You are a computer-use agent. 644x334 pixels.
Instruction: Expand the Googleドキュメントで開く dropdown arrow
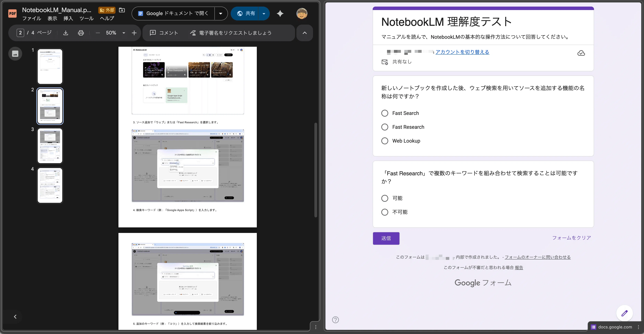click(221, 13)
